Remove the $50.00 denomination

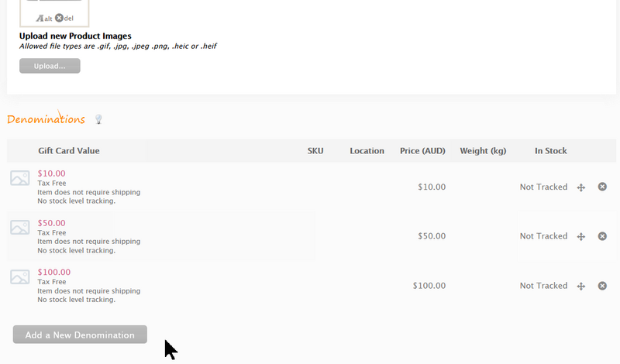(x=602, y=236)
